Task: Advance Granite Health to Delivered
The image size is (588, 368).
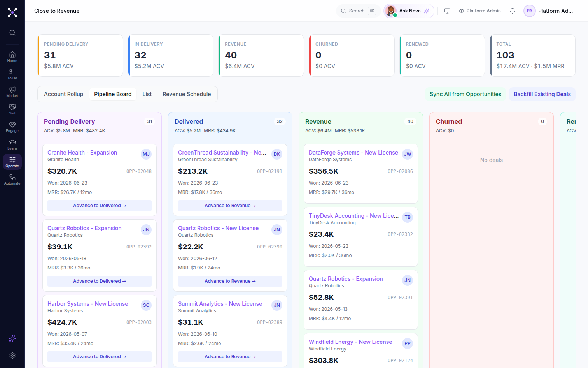Action: (x=100, y=206)
